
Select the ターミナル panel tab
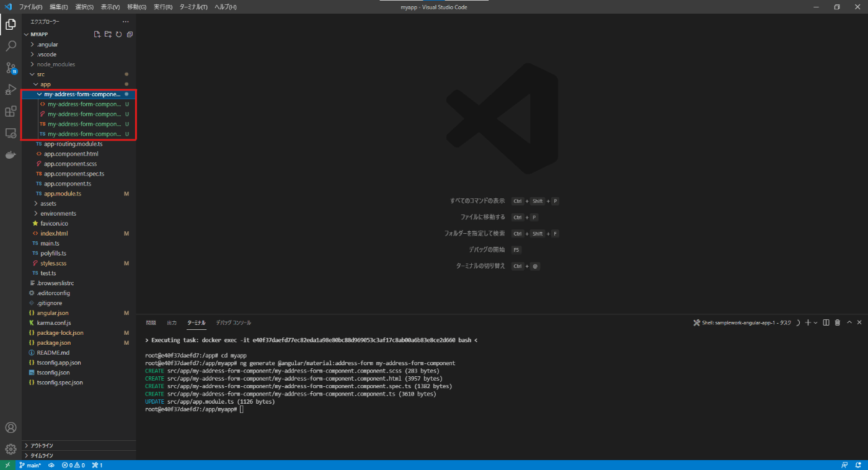click(196, 323)
